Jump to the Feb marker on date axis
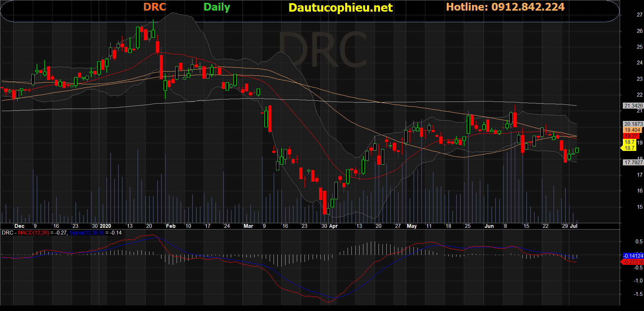 [x=171, y=226]
